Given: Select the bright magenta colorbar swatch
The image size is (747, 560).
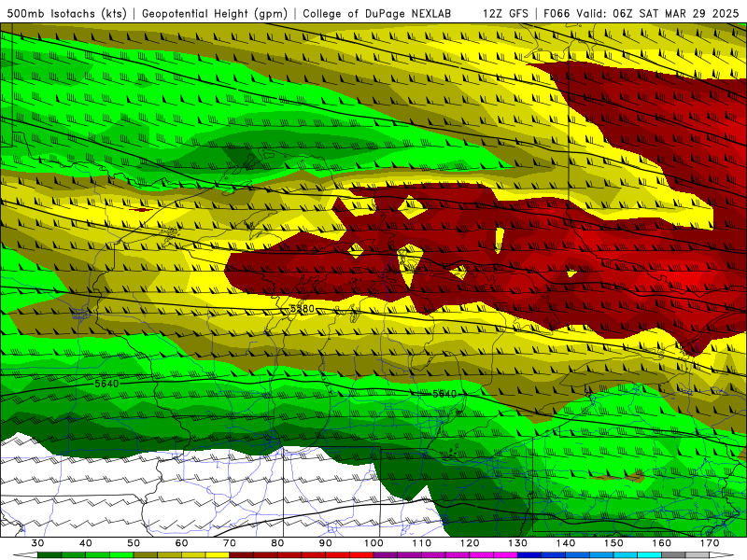Looking at the screenshot, I should 505,554.
